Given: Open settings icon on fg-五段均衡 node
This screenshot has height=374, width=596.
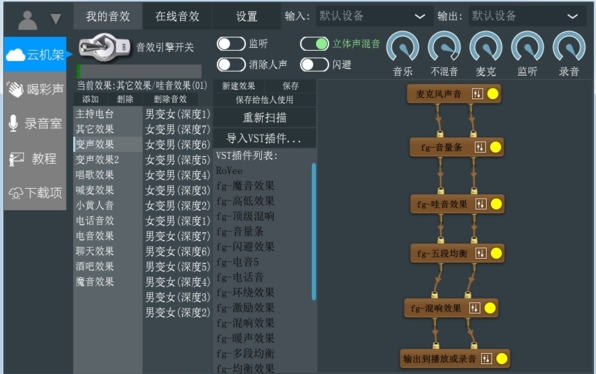Looking at the screenshot, I should pyautogui.click(x=480, y=254).
